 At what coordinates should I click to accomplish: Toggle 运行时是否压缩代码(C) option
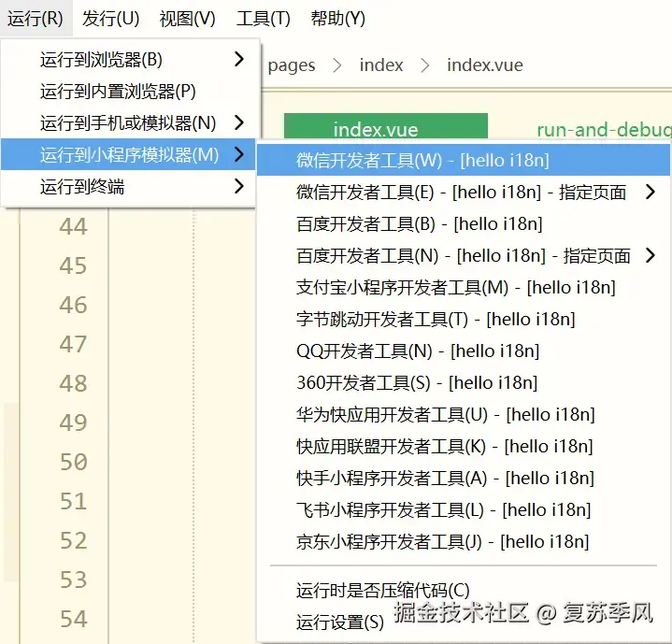[x=464, y=591]
